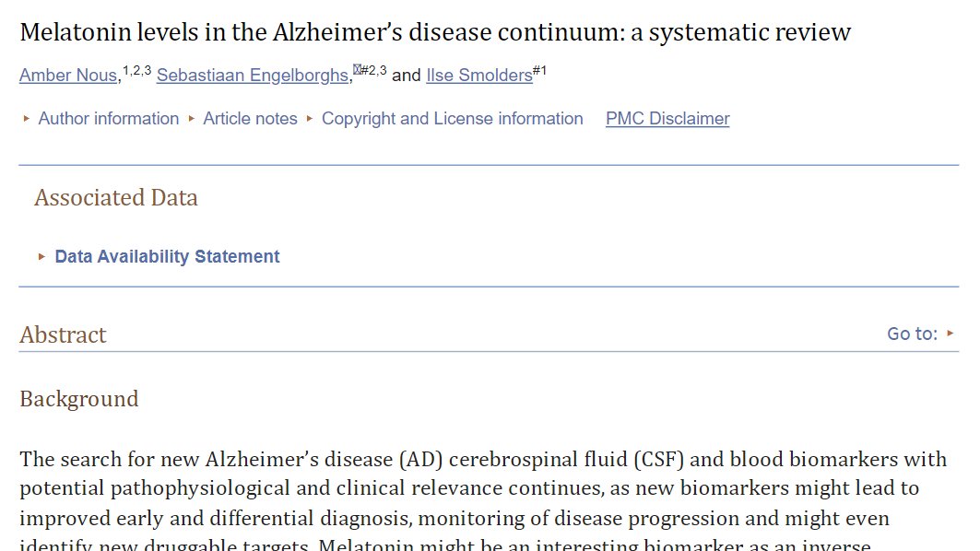Open author Ilse Smolders link

tap(479, 76)
